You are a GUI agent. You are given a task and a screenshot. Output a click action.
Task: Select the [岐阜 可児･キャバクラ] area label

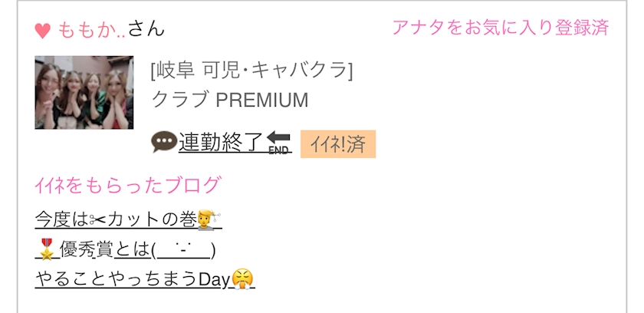252,71
